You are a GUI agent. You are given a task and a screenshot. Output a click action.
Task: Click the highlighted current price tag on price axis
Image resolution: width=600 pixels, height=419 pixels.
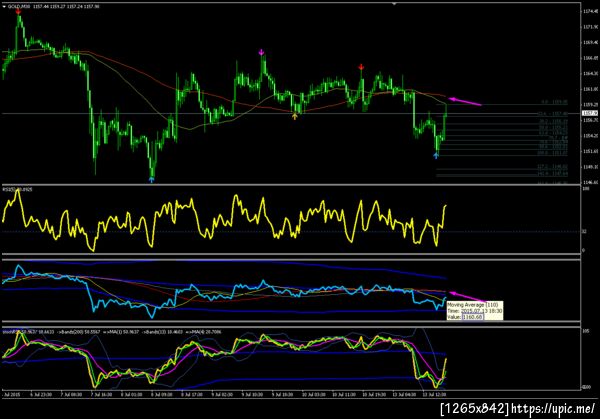(590, 113)
